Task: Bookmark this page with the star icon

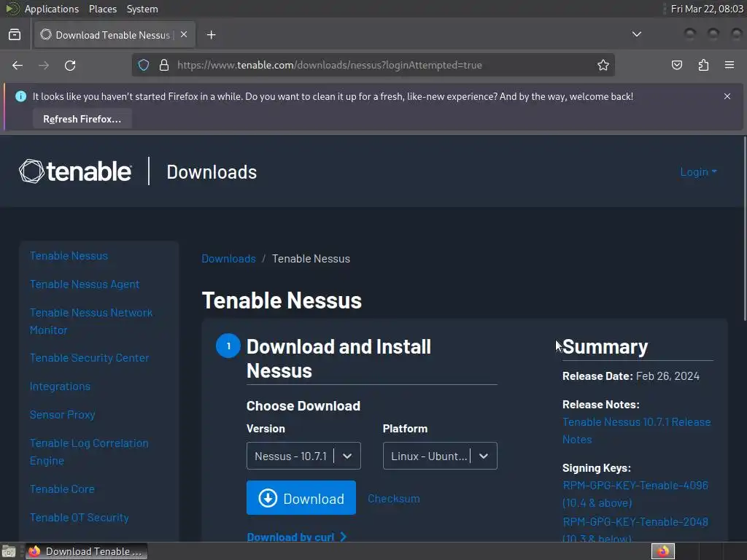Action: point(603,65)
